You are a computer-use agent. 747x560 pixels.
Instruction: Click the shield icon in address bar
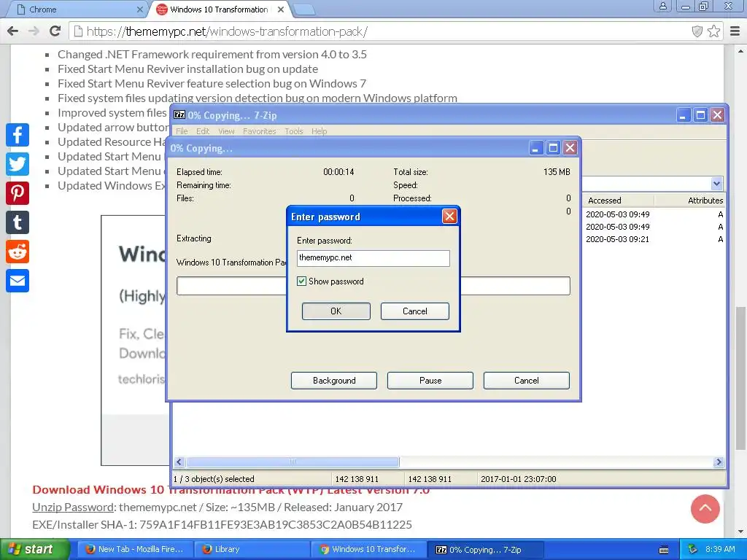(697, 31)
